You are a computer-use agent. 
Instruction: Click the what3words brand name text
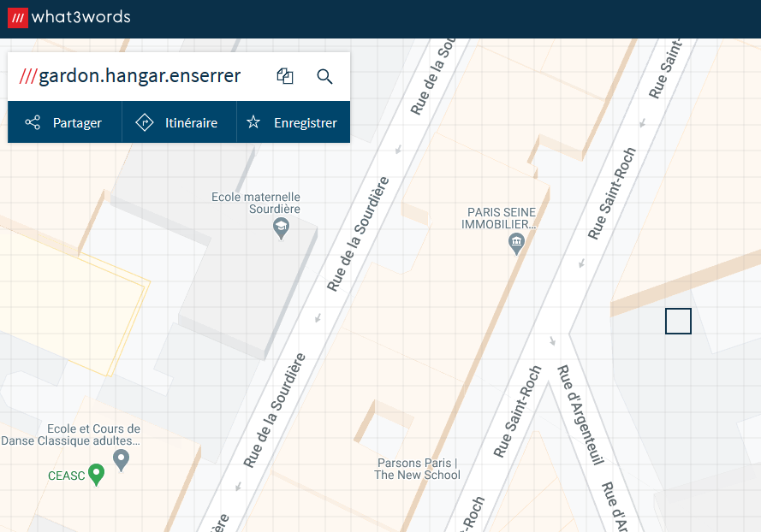tap(80, 17)
